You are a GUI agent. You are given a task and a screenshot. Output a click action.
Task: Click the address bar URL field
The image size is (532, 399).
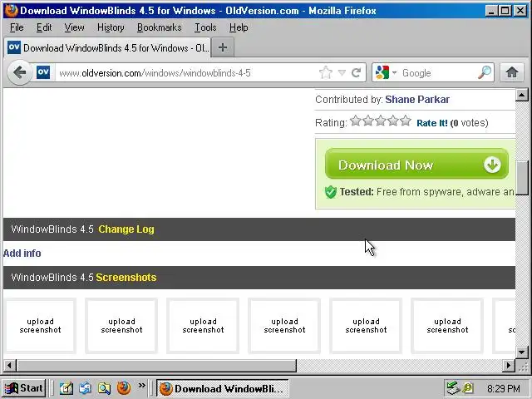(185, 72)
